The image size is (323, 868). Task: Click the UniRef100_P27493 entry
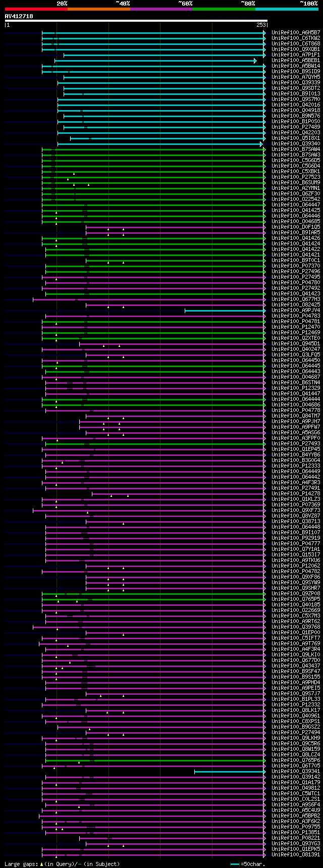click(x=296, y=443)
